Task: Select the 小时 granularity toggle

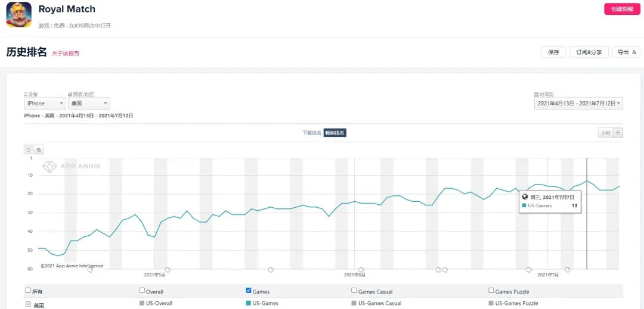Action: click(x=605, y=133)
